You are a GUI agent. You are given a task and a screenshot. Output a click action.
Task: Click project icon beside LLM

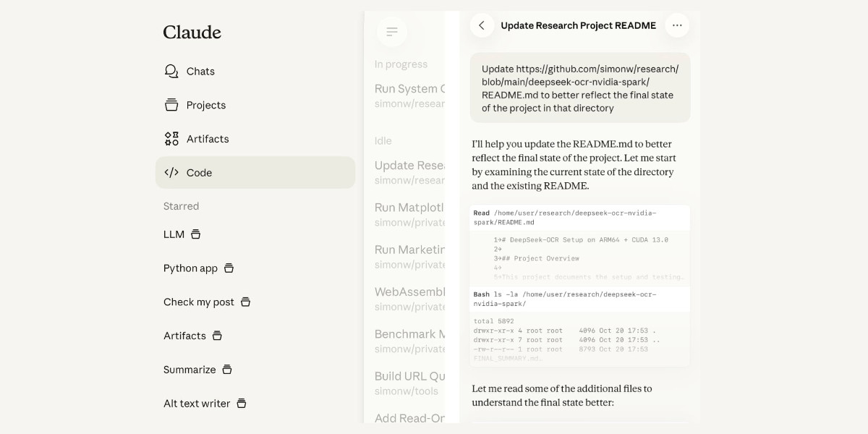pos(195,234)
